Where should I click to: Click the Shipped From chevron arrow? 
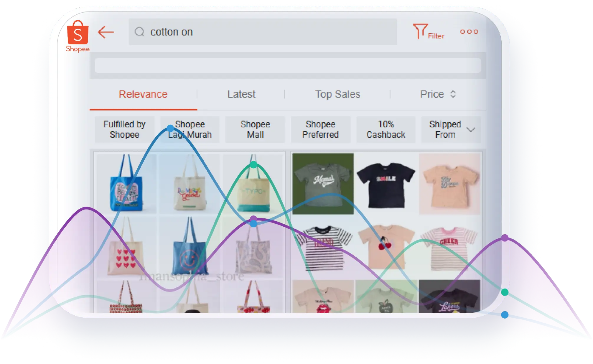pos(471,130)
